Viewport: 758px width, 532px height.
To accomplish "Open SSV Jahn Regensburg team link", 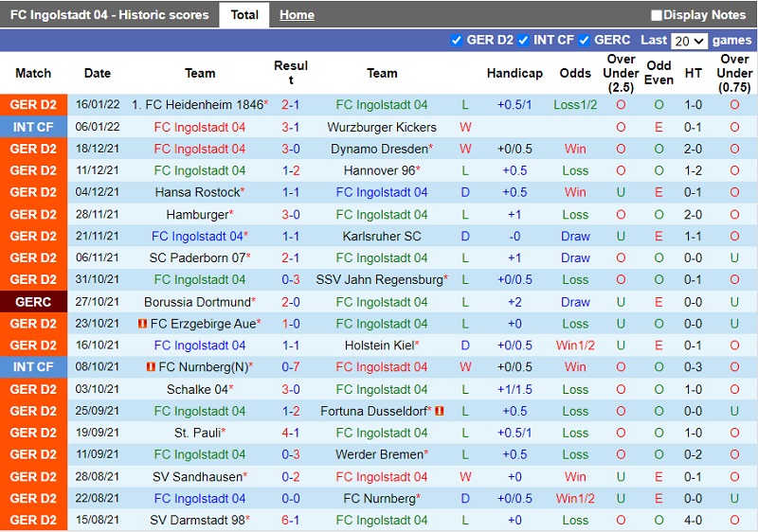I will pos(380,279).
